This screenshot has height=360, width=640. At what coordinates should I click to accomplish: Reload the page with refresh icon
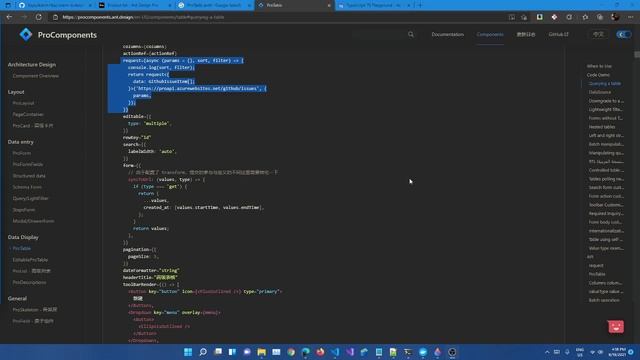tap(39, 17)
